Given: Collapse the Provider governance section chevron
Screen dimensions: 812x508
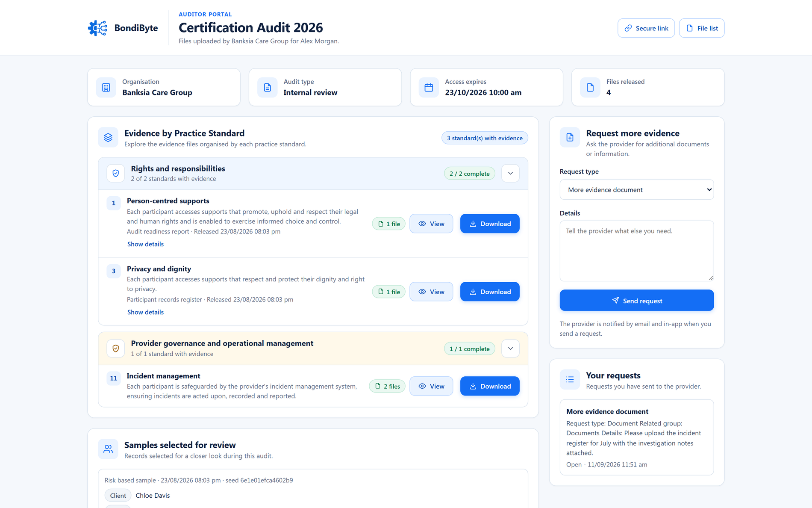Looking at the screenshot, I should 510,349.
